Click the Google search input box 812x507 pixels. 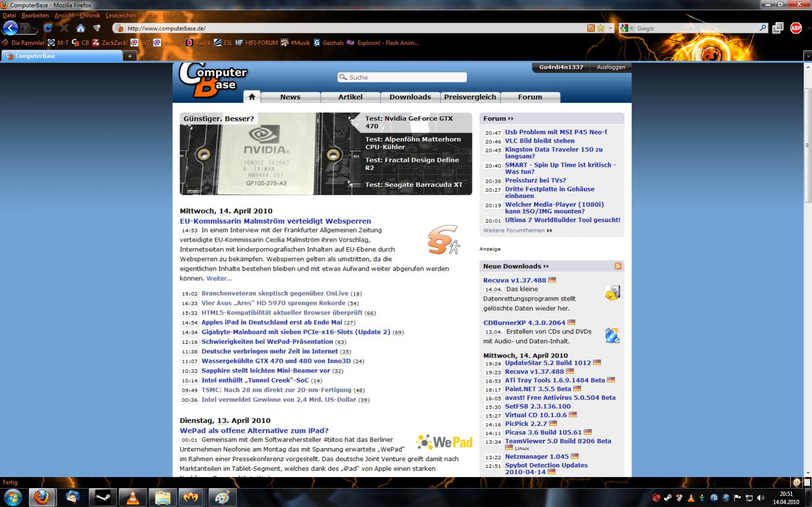tap(696, 29)
